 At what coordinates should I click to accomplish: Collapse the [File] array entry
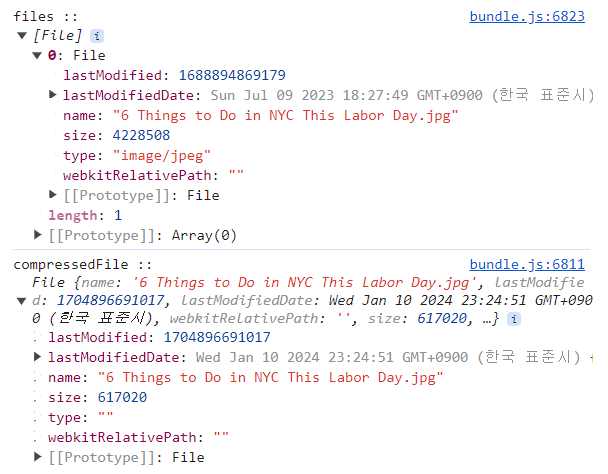(x=22, y=36)
